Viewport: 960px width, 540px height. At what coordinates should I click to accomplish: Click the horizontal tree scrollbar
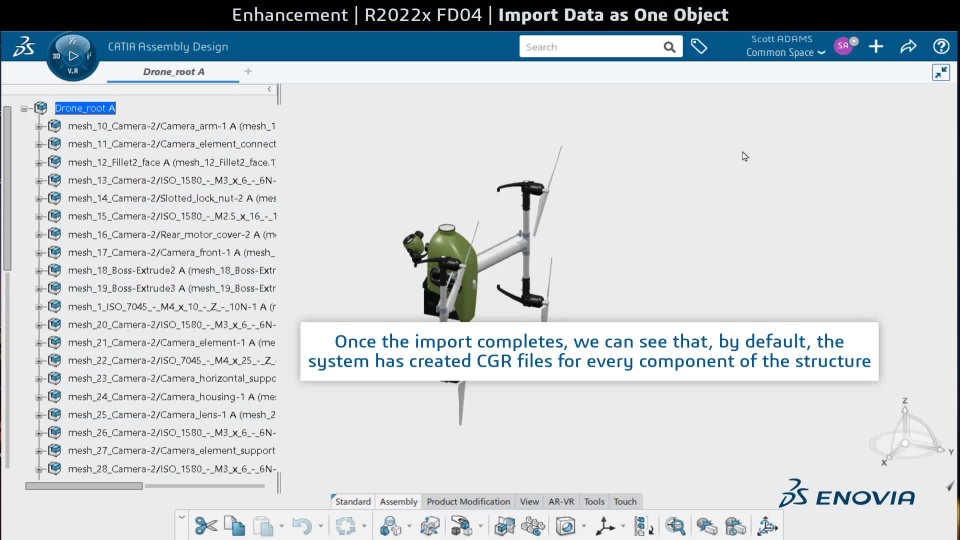click(x=84, y=486)
